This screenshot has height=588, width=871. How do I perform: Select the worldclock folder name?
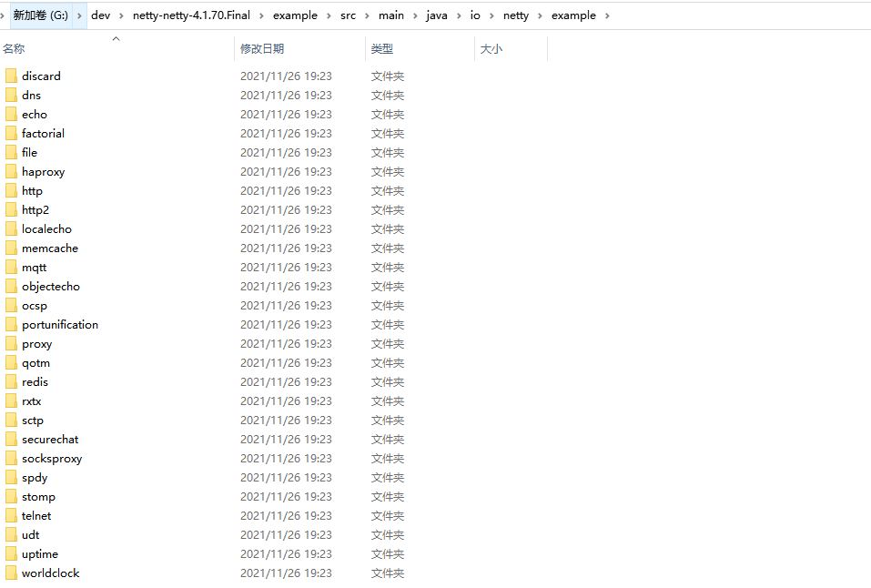coord(51,573)
